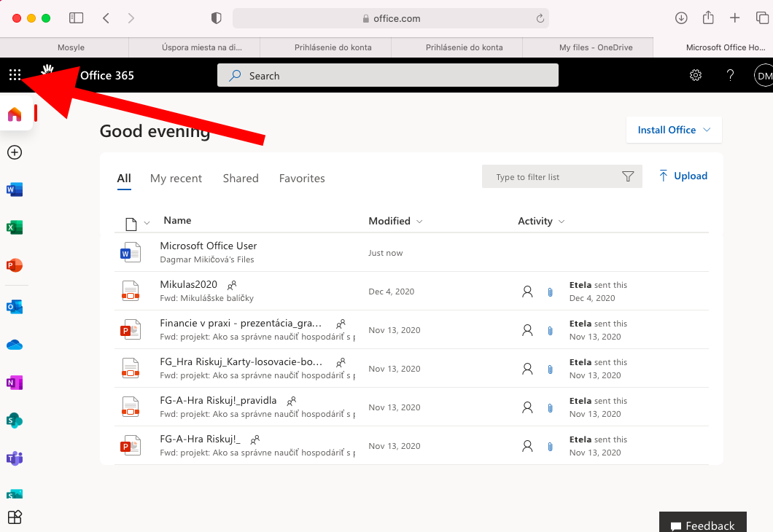773x532 pixels.
Task: Open OneDrive from the left sidebar
Action: [15, 345]
